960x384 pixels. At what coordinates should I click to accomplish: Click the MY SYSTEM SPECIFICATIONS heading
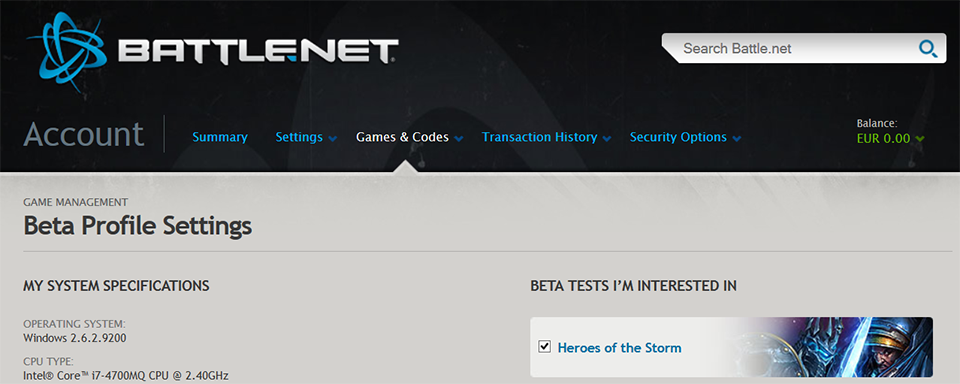pos(116,285)
